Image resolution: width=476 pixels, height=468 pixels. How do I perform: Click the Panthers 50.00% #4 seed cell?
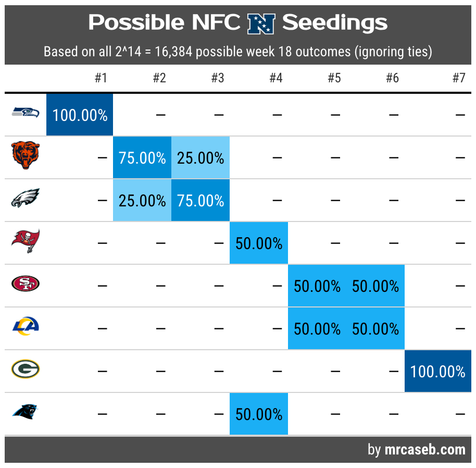click(x=259, y=414)
